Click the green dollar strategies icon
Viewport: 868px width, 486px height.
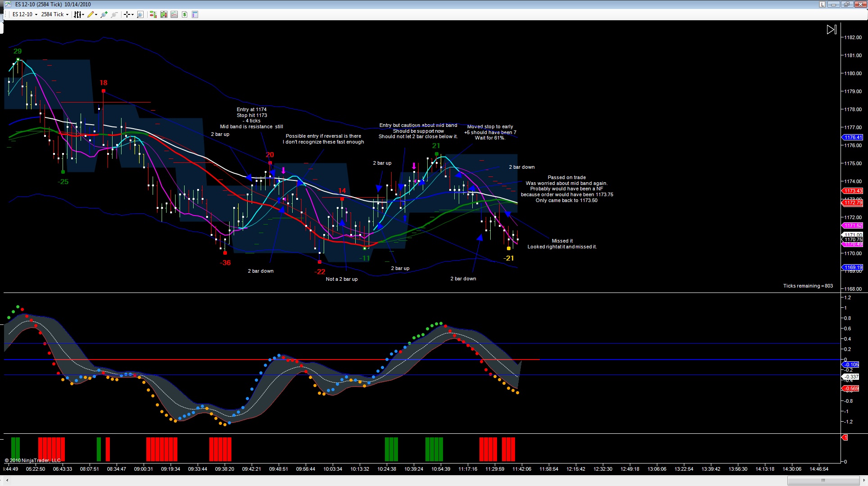point(185,14)
